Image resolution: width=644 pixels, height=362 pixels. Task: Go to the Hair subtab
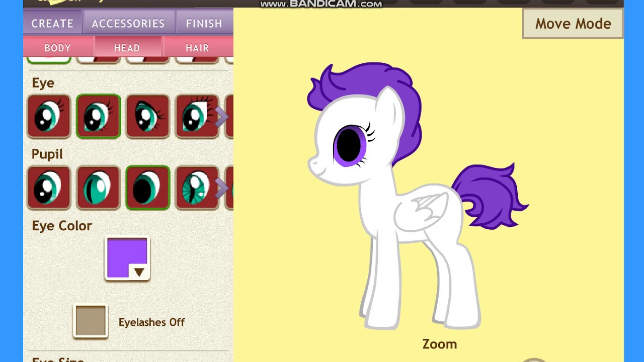pyautogui.click(x=197, y=48)
